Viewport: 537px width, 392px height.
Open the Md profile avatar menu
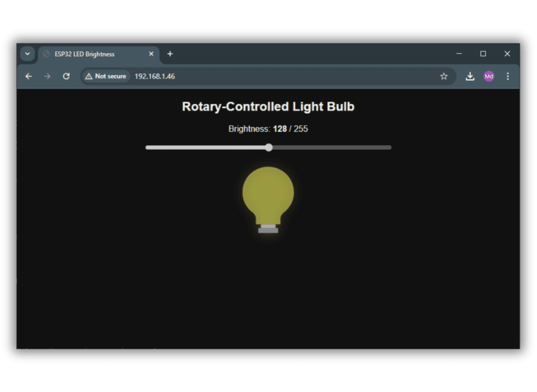point(489,76)
